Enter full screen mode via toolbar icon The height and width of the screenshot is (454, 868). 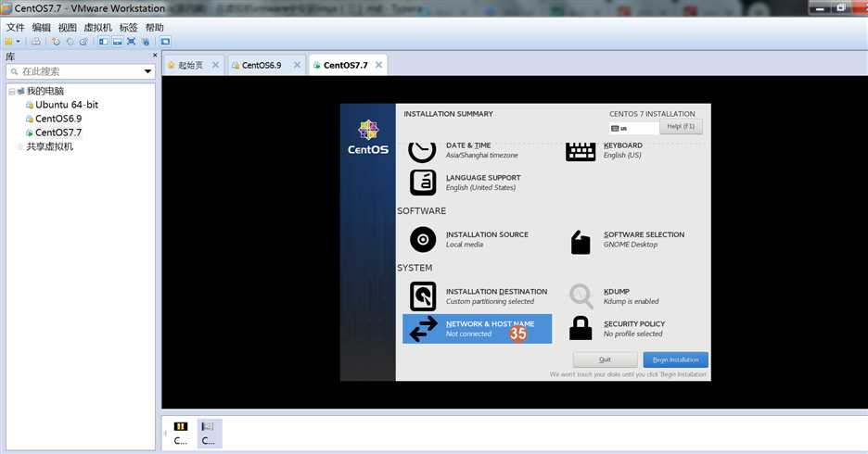click(x=131, y=42)
